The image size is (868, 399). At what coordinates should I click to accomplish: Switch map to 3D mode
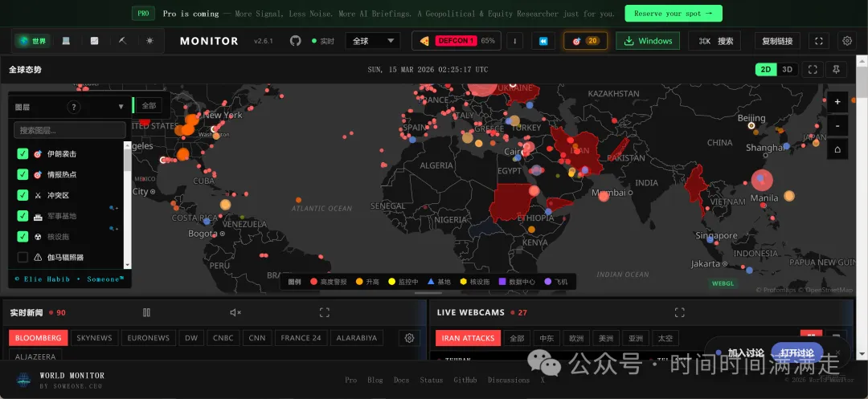[787, 70]
